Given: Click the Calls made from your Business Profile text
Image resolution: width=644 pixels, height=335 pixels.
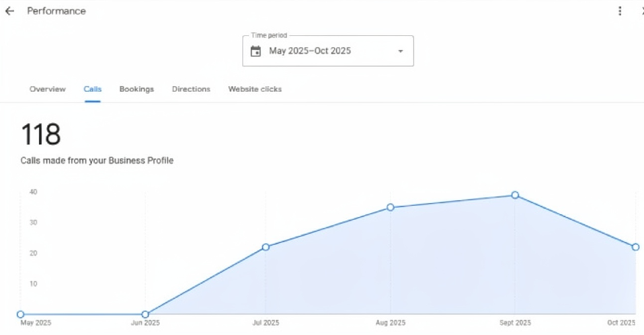Looking at the screenshot, I should [97, 161].
